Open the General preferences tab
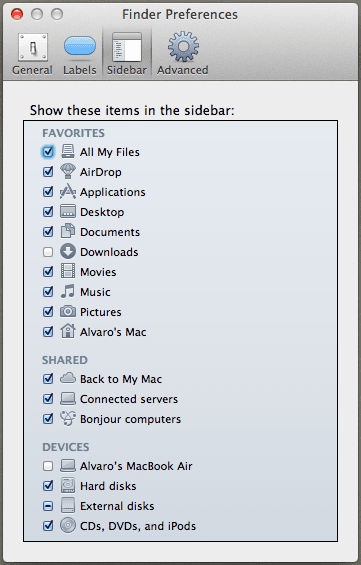The height and width of the screenshot is (565, 361). coord(32,54)
